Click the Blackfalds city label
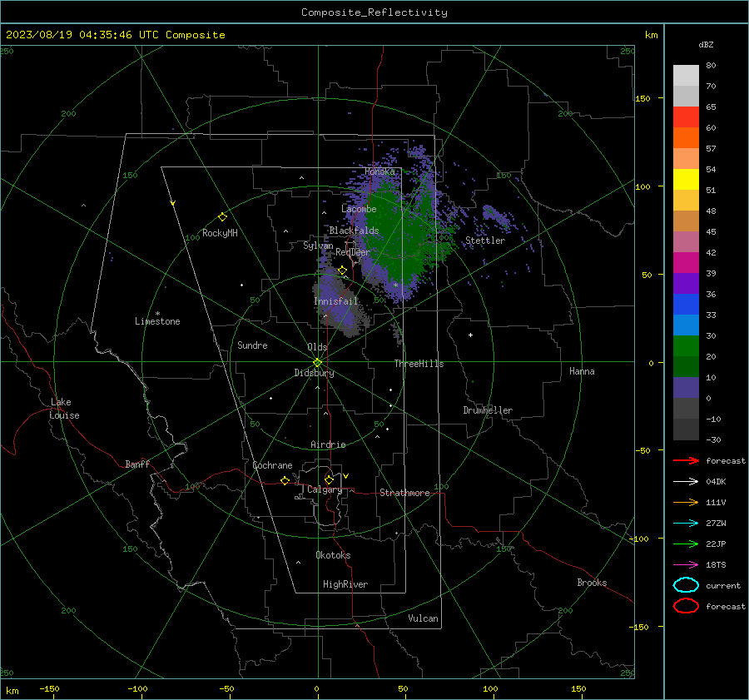 [x=354, y=231]
